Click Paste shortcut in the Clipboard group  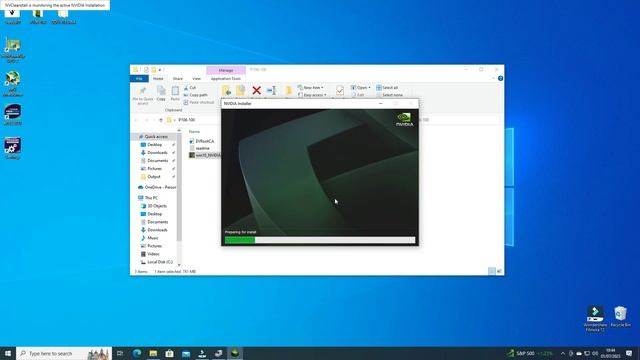click(199, 102)
